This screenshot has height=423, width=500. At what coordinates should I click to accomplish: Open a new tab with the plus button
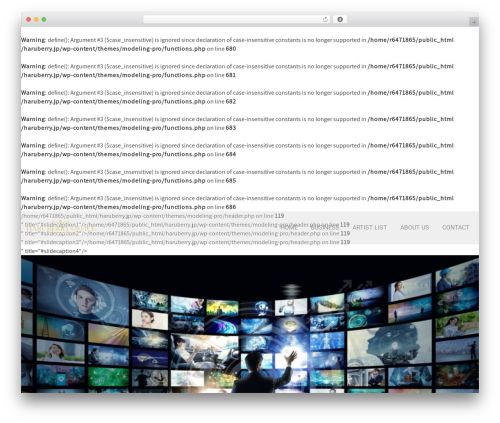click(x=474, y=22)
